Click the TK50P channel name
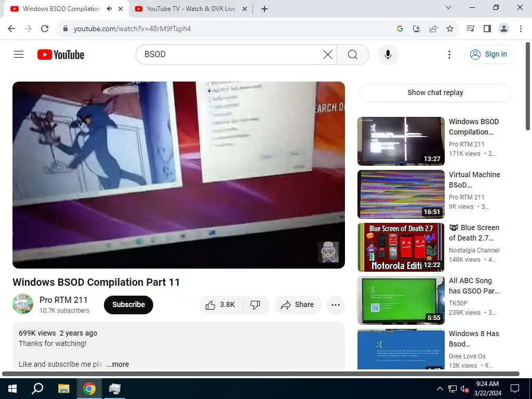This screenshot has height=399, width=532. [458, 303]
